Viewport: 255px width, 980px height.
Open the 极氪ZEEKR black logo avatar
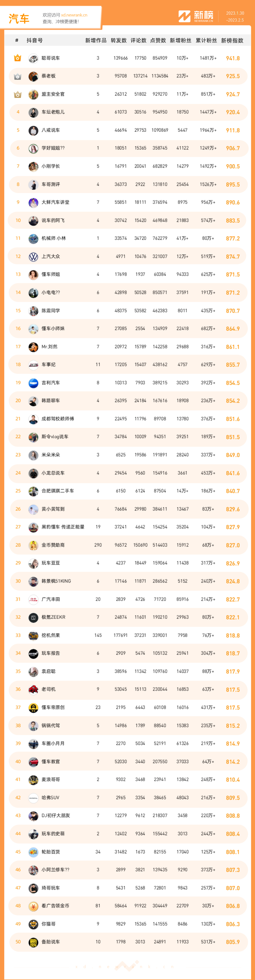click(34, 617)
